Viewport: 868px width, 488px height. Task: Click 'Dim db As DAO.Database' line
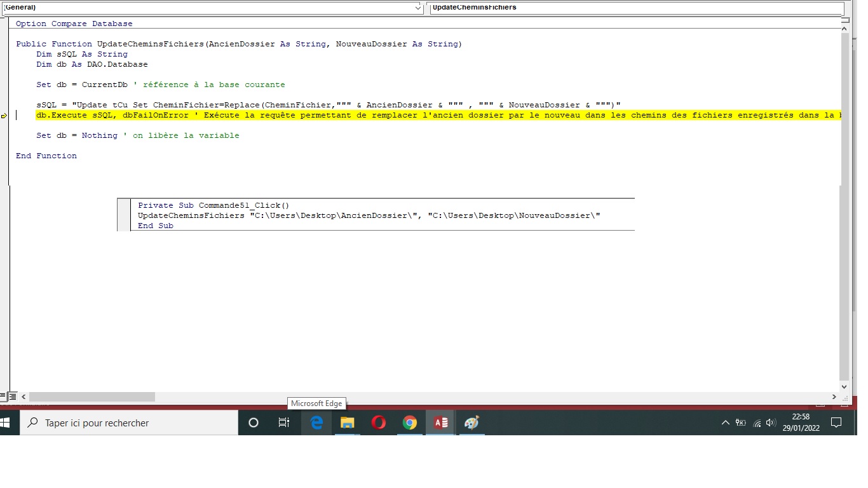92,64
